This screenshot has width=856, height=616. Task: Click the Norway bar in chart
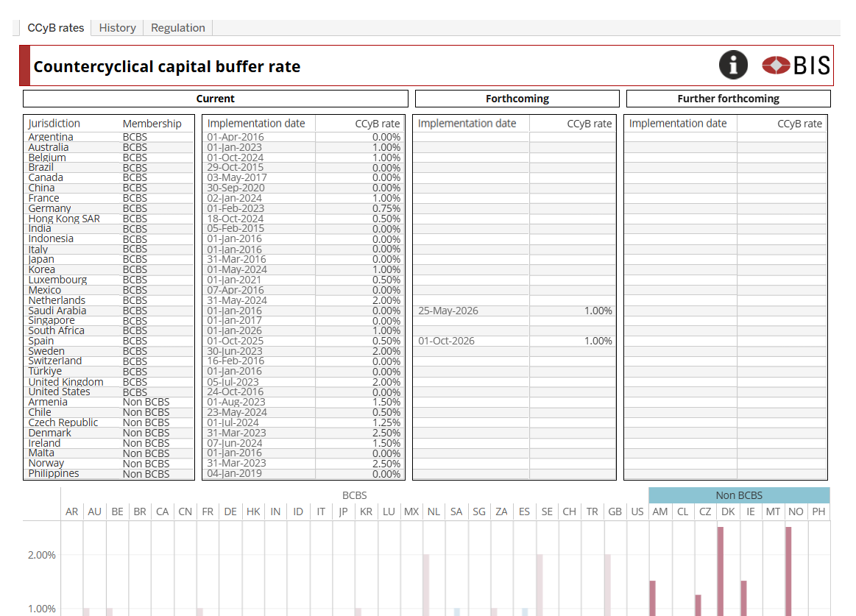788,571
